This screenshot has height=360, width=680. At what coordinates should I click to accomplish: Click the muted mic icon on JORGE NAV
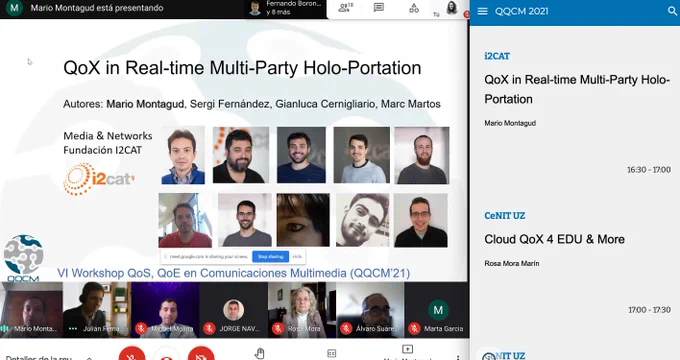(209, 328)
